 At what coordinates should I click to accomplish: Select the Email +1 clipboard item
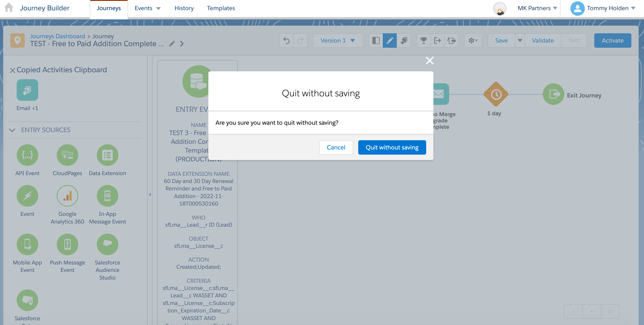27,95
